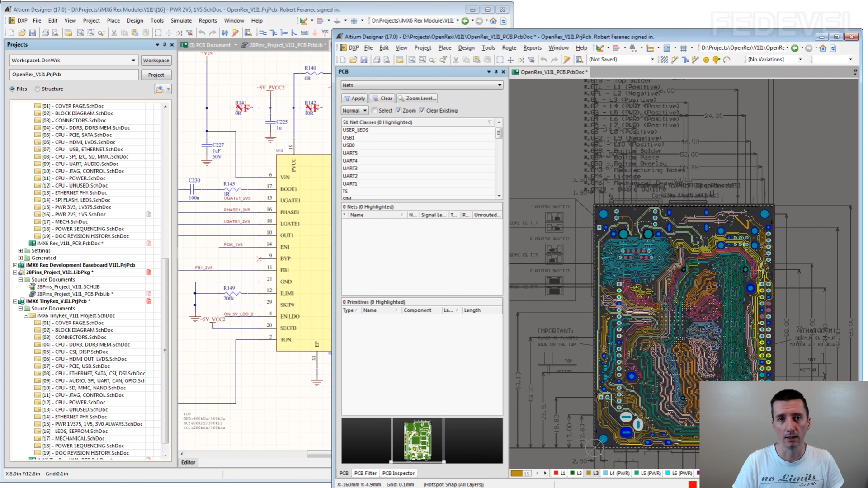Open the Route menu

point(509,48)
